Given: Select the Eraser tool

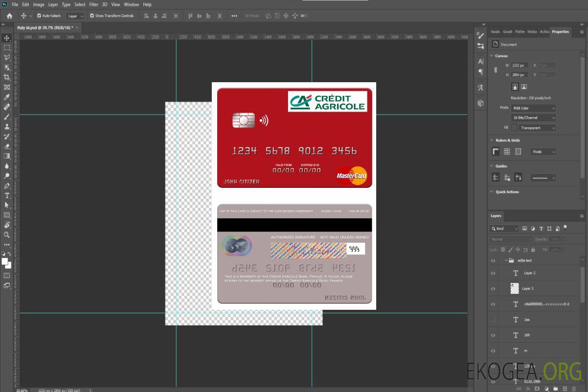Looking at the screenshot, I should click(x=7, y=146).
